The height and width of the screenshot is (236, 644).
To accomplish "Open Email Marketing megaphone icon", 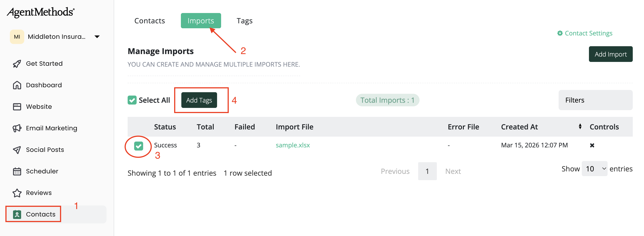I will pyautogui.click(x=17, y=128).
